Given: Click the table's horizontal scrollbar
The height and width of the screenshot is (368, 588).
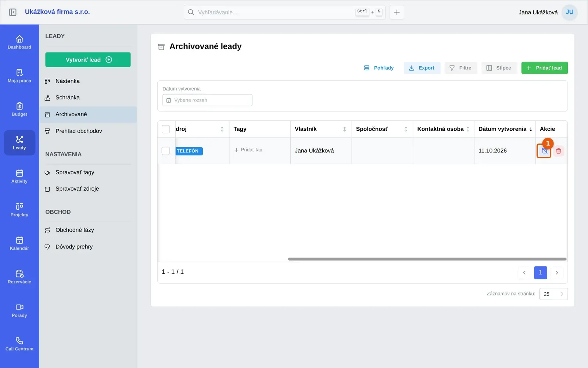Looking at the screenshot, I should [427, 259].
